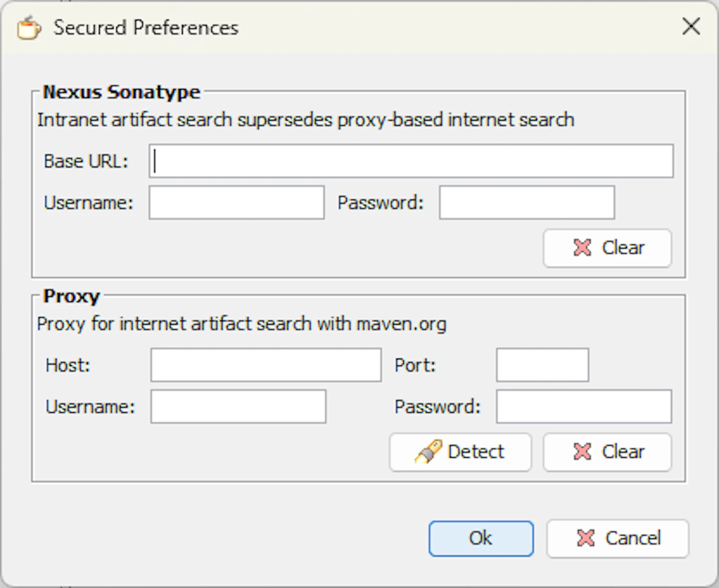The width and height of the screenshot is (719, 588).
Task: Click the coffee cup icon in title bar
Action: coord(29,27)
